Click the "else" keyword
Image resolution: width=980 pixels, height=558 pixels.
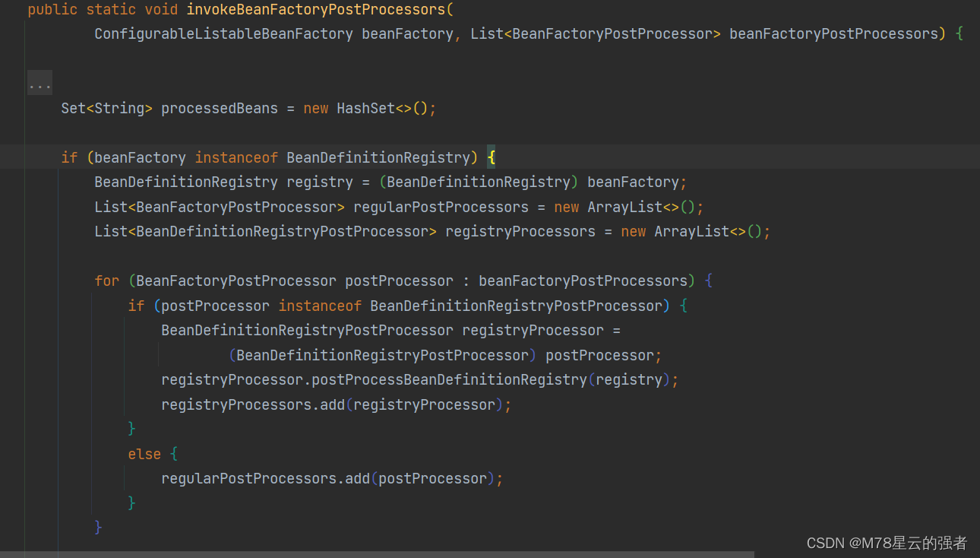(144, 454)
